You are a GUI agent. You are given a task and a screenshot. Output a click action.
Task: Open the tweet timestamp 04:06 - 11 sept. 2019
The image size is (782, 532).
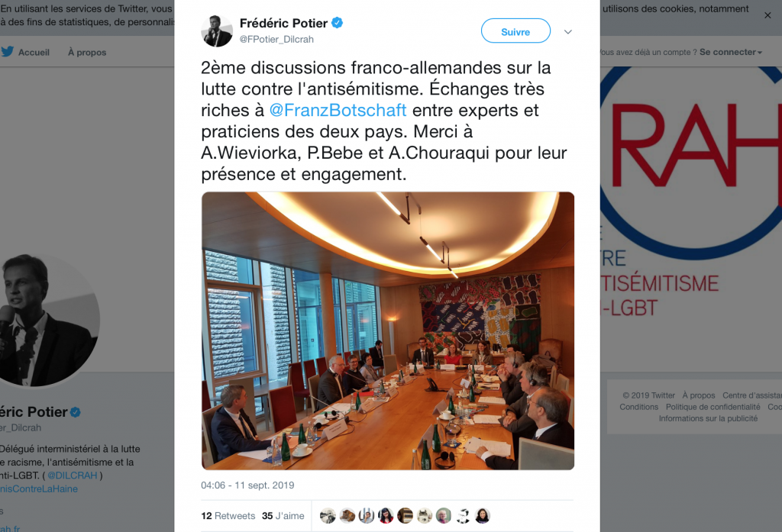[x=247, y=485]
